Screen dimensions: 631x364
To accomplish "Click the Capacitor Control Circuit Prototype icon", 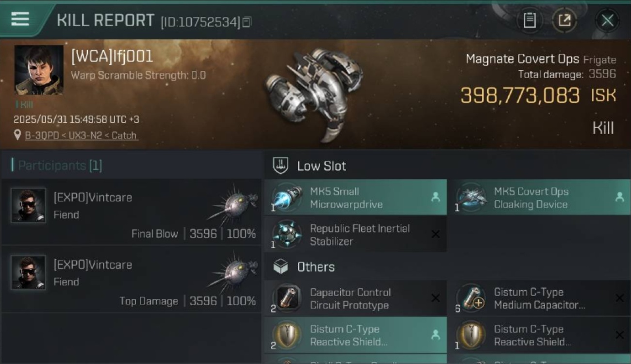I will [287, 298].
